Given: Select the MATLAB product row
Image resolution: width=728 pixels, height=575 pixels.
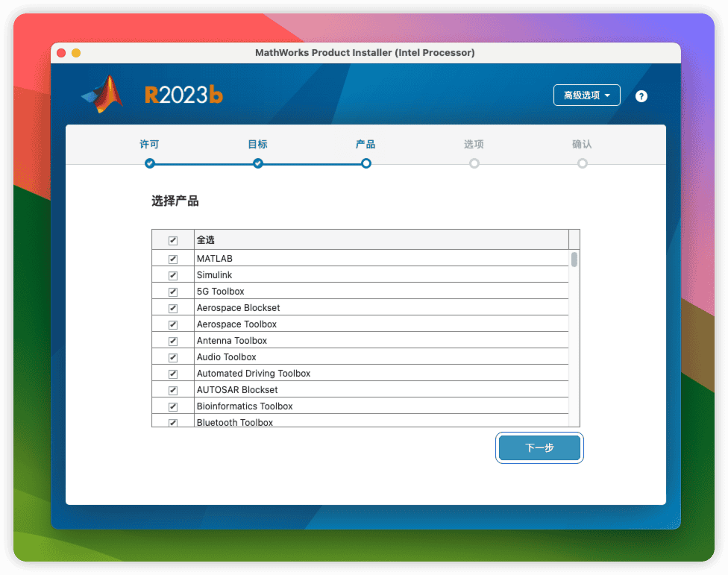Looking at the screenshot, I should [214, 258].
